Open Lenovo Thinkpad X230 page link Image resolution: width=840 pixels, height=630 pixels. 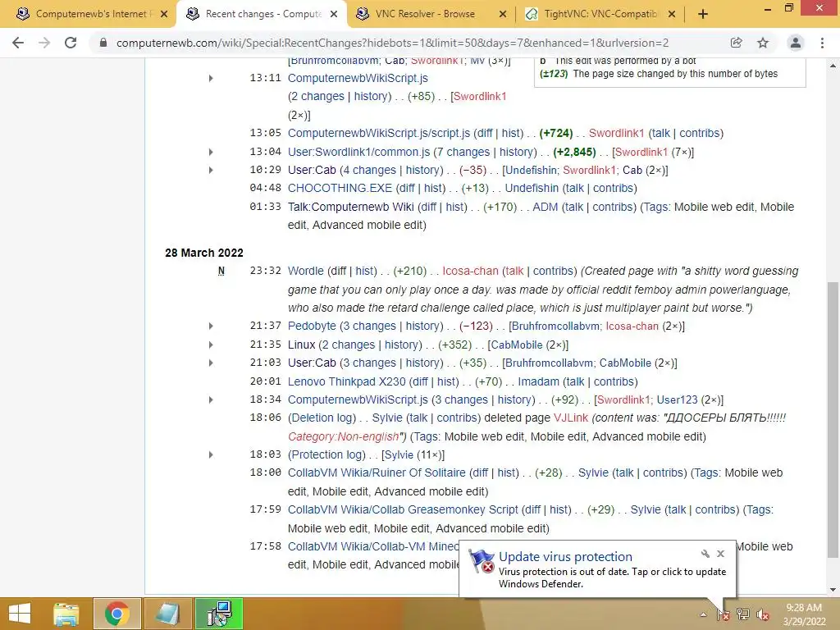pos(347,381)
